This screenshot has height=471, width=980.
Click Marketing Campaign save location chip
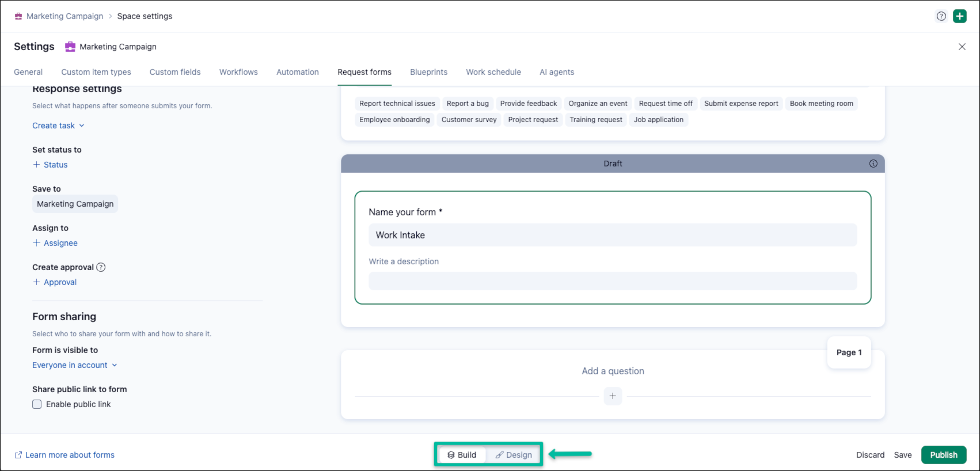75,204
